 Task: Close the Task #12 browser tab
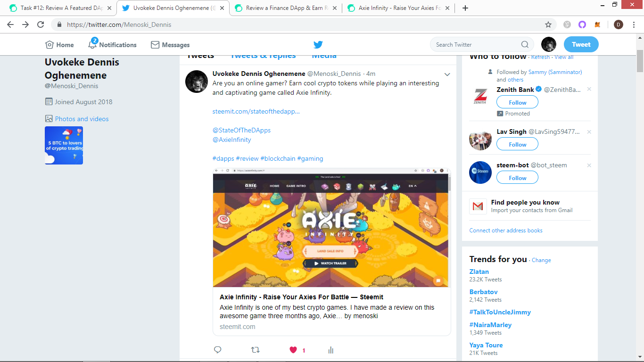(109, 8)
